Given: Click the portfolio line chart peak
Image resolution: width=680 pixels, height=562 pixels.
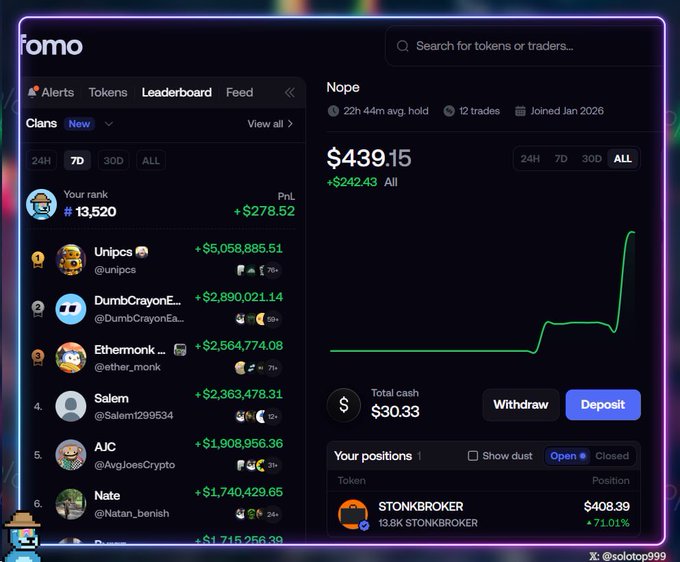Looking at the screenshot, I should pyautogui.click(x=631, y=232).
